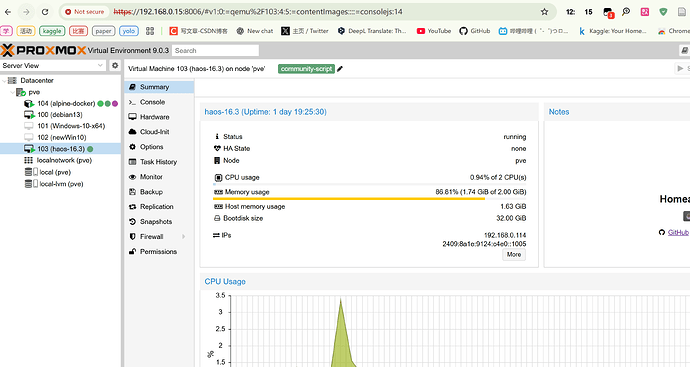Open the Permissions tab
This screenshot has height=367, width=690.
[x=159, y=252]
